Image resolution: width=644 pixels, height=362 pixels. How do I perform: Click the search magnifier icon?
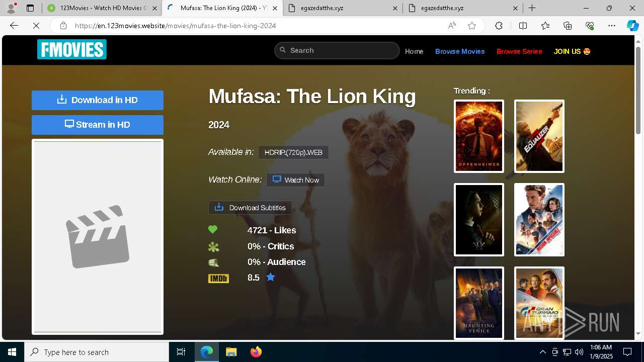[283, 50]
